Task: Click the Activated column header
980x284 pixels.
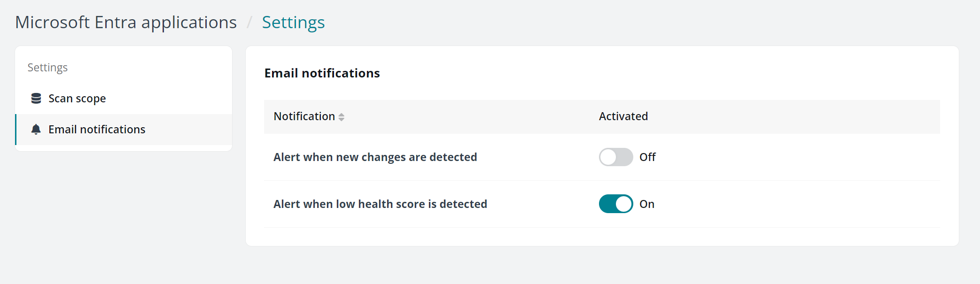Action: [623, 116]
